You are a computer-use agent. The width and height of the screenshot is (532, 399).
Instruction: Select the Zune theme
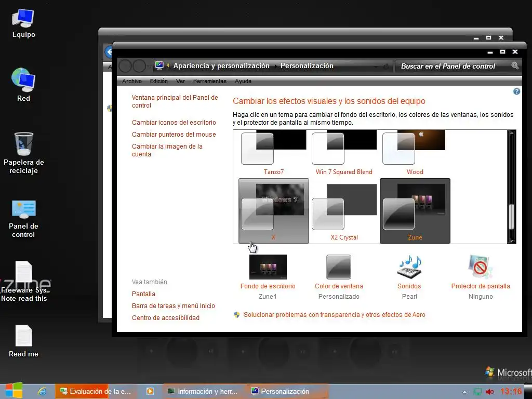click(415, 211)
